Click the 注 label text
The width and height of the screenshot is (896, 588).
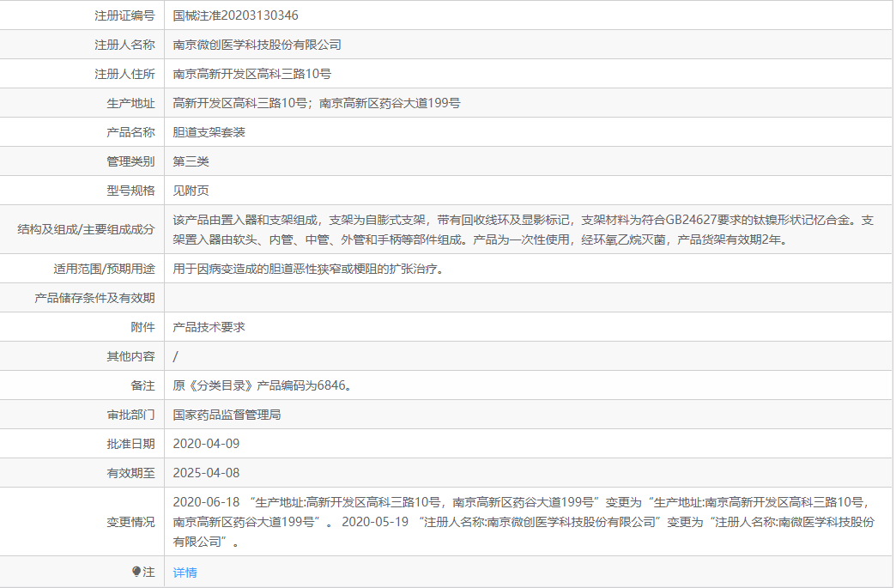coord(148,572)
